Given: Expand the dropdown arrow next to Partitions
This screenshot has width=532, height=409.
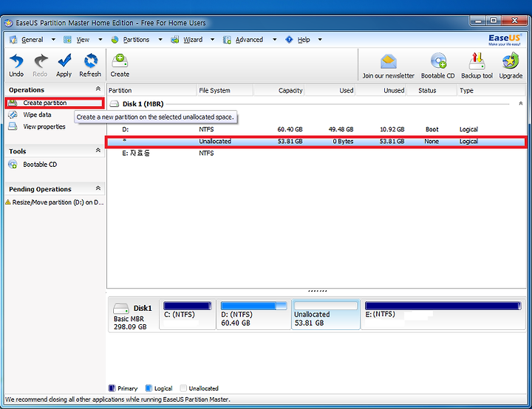Looking at the screenshot, I should 160,40.
